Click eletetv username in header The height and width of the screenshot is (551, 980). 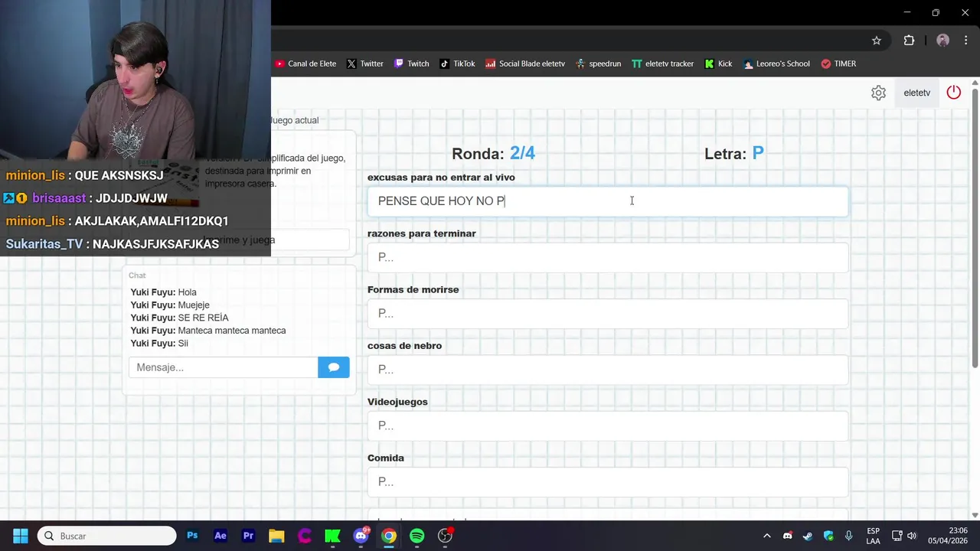pyautogui.click(x=916, y=93)
